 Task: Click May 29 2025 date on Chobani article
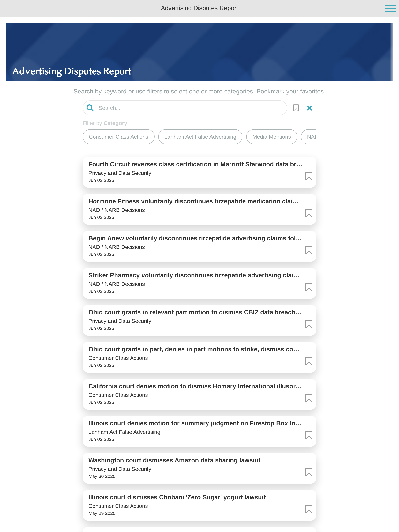point(102,514)
